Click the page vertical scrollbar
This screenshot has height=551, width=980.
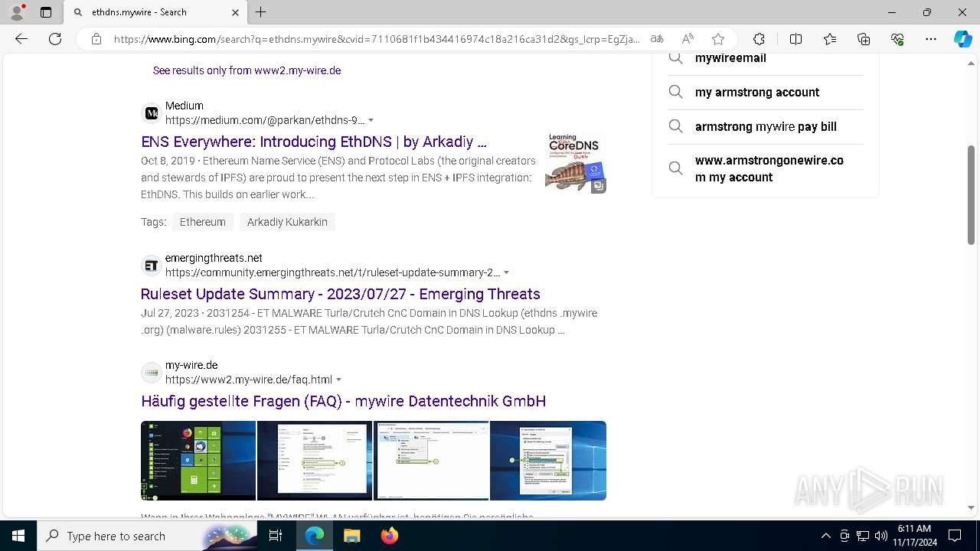click(x=971, y=195)
